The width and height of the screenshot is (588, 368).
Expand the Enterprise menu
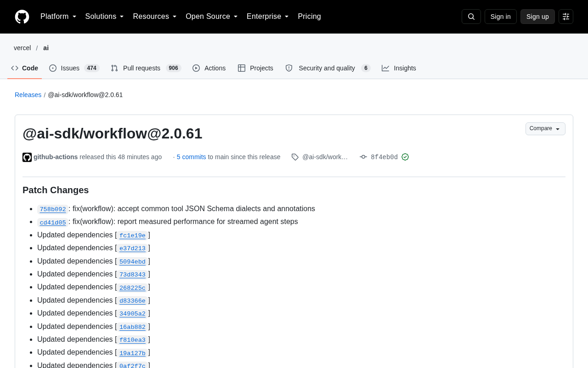(268, 17)
